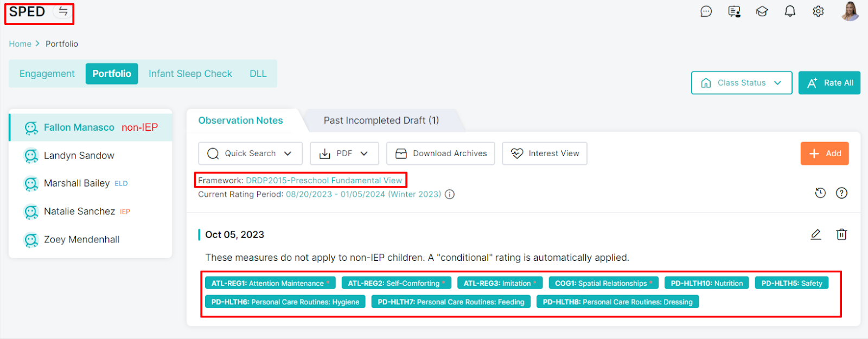This screenshot has width=868, height=339.
Task: Click the orange Add button
Action: (824, 153)
